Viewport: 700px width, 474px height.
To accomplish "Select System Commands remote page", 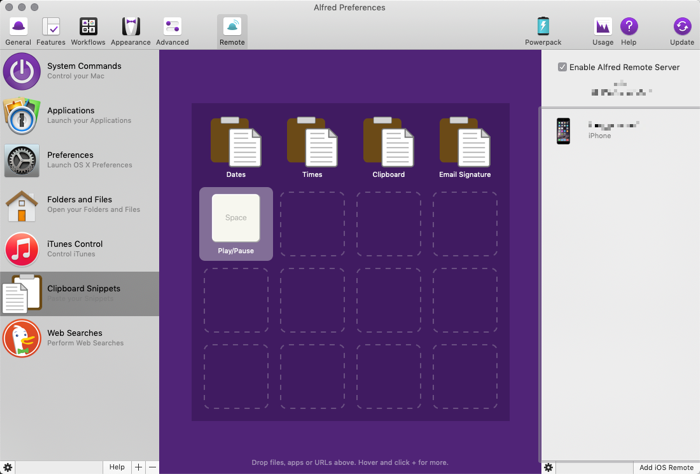I will [x=79, y=71].
